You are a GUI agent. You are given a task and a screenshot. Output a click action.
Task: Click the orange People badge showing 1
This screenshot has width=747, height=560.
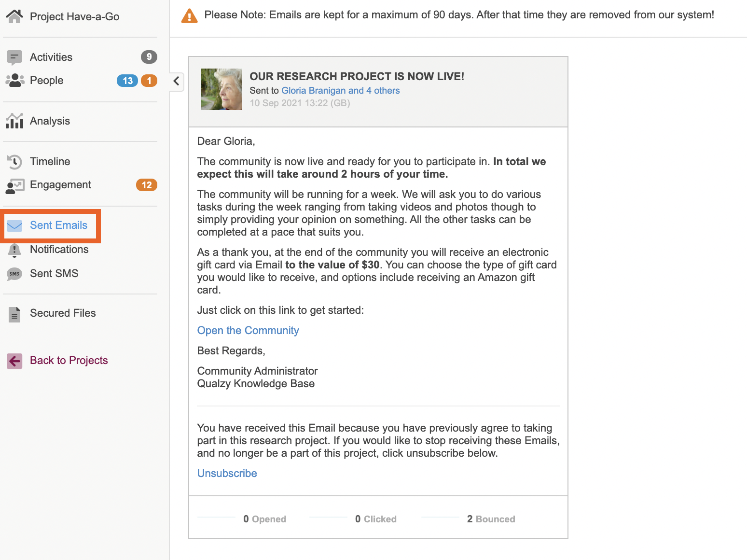[149, 81]
